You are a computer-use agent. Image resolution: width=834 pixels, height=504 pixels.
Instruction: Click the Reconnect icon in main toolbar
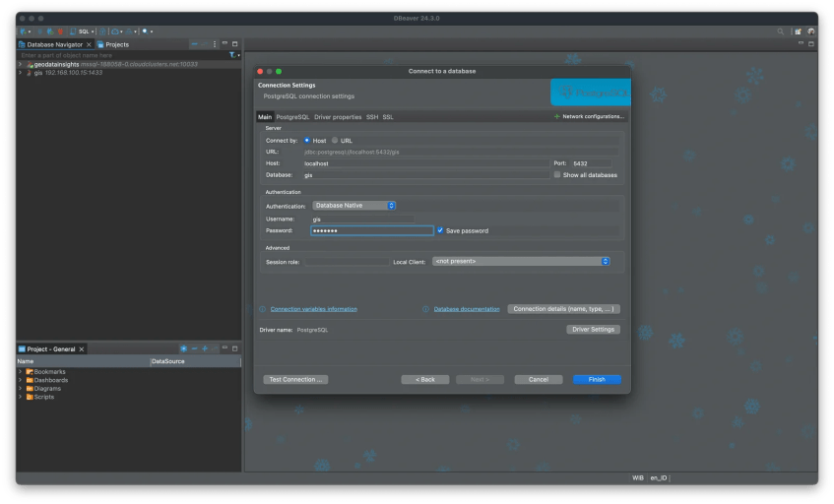coord(50,31)
